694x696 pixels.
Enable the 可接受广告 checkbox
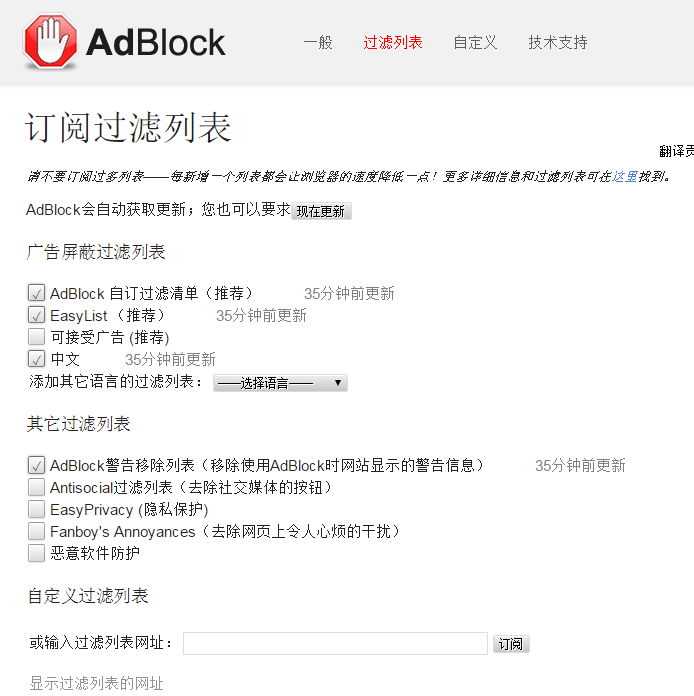point(37,338)
